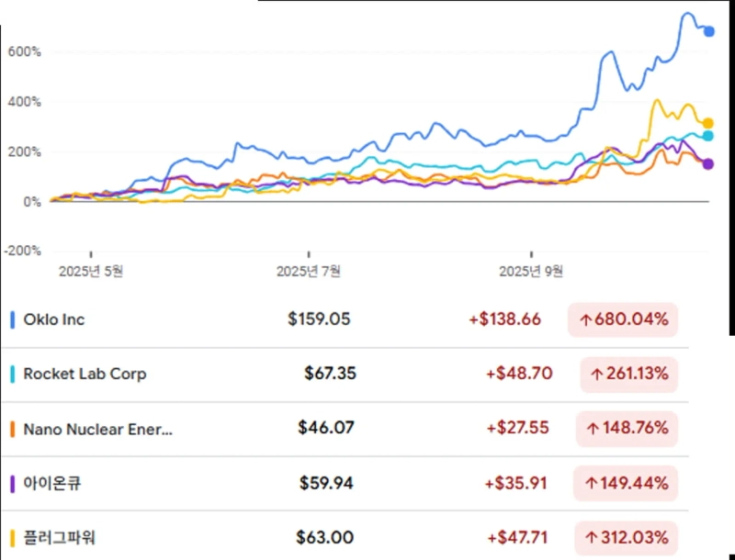Click the yellow endpoint dot on chart
This screenshot has width=735, height=560.
tap(708, 123)
